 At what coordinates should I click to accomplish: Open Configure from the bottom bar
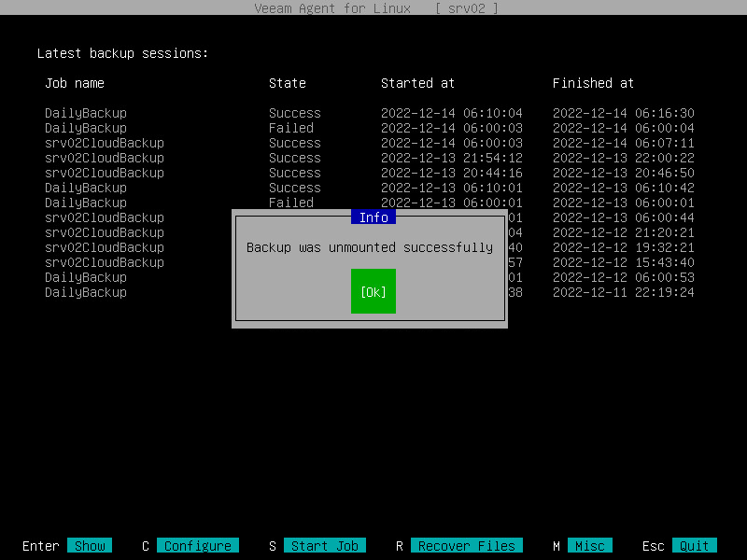click(196, 546)
